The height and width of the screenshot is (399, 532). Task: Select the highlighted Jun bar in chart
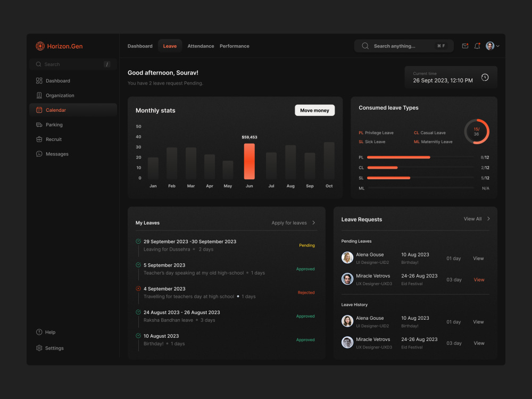click(x=250, y=161)
